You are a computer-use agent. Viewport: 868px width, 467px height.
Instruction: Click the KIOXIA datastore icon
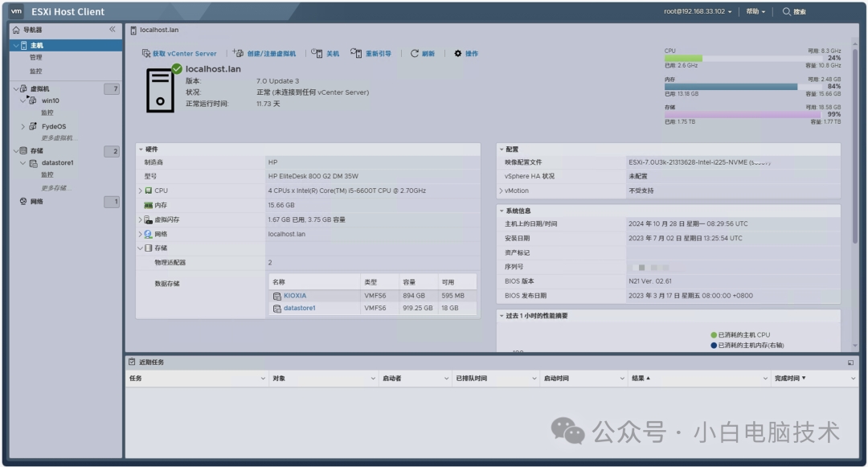(x=276, y=297)
